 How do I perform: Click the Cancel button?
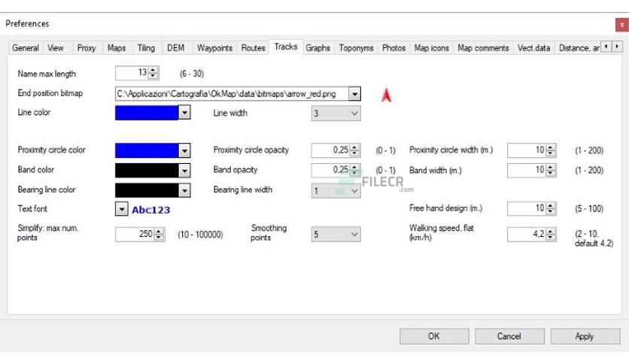coord(509,336)
